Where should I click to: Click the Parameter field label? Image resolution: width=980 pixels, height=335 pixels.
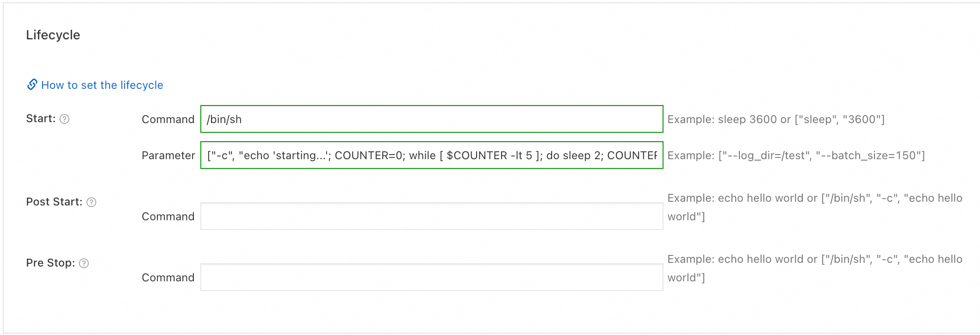click(168, 155)
